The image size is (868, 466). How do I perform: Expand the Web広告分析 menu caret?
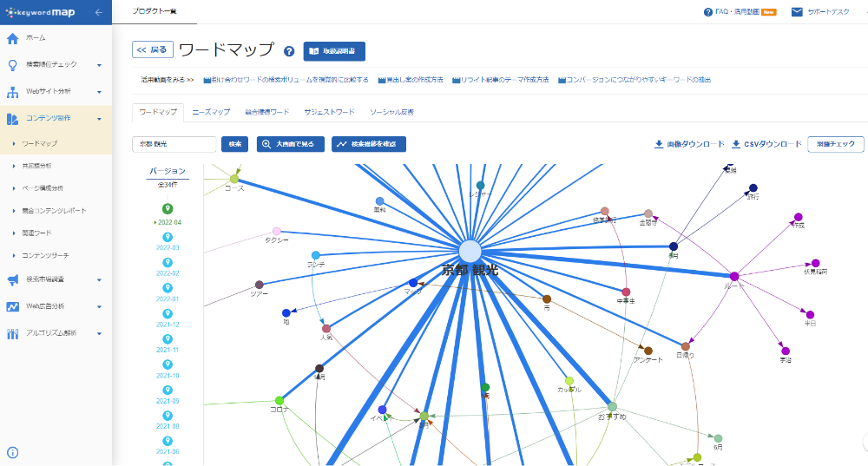[99, 306]
